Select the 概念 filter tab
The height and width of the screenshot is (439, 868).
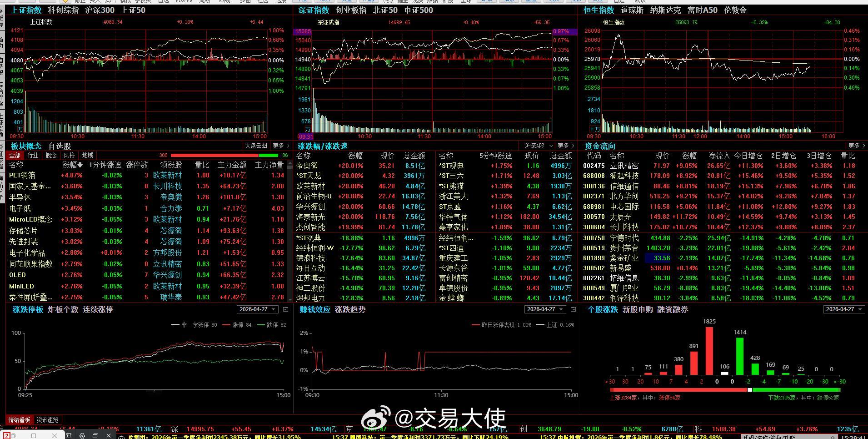point(51,155)
